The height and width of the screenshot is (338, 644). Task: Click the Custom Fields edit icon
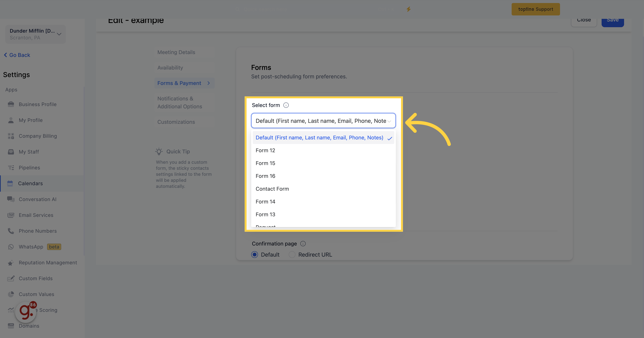(11, 278)
